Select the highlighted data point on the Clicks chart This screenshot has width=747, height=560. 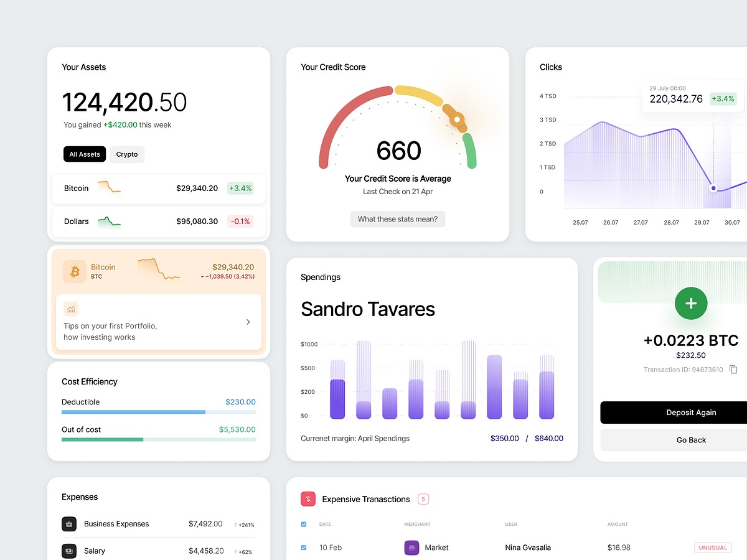click(713, 187)
